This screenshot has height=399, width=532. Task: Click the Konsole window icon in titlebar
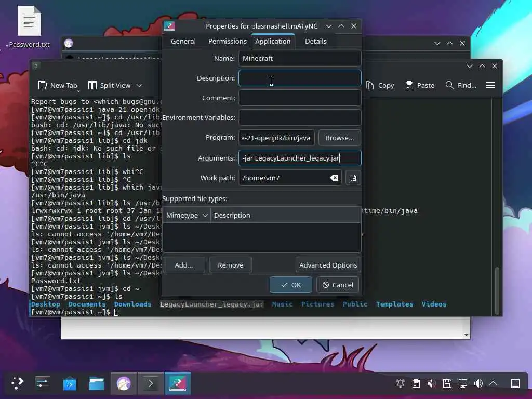(x=36, y=66)
